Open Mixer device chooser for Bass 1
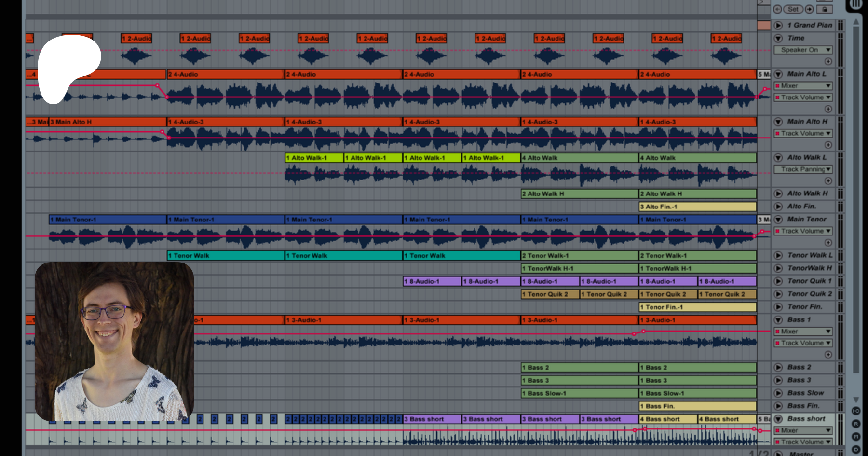This screenshot has height=456, width=868. click(x=803, y=332)
